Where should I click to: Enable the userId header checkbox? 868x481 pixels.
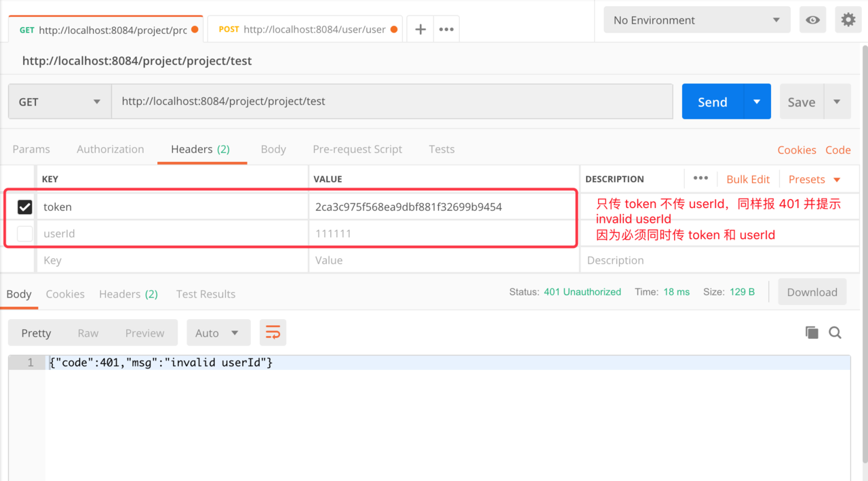click(x=24, y=233)
